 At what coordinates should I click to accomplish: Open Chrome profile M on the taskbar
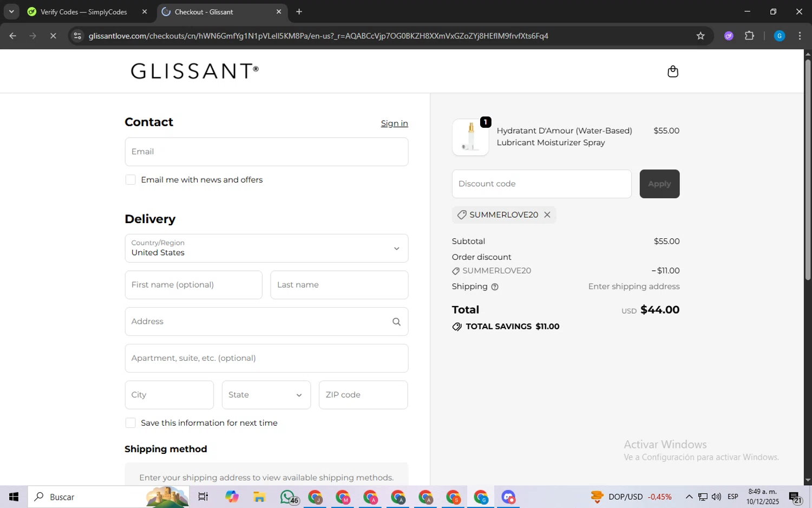(x=343, y=497)
